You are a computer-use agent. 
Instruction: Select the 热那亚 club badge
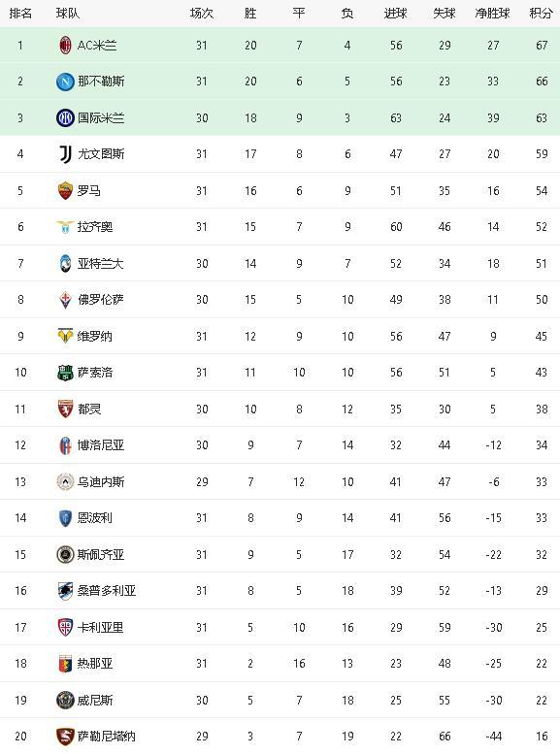point(65,664)
